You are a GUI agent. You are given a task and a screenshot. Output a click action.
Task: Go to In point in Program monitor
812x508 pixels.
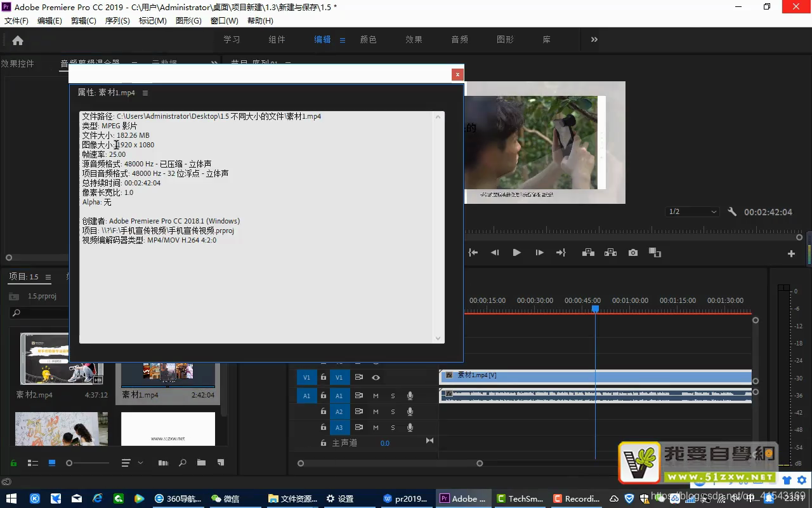[x=473, y=253]
